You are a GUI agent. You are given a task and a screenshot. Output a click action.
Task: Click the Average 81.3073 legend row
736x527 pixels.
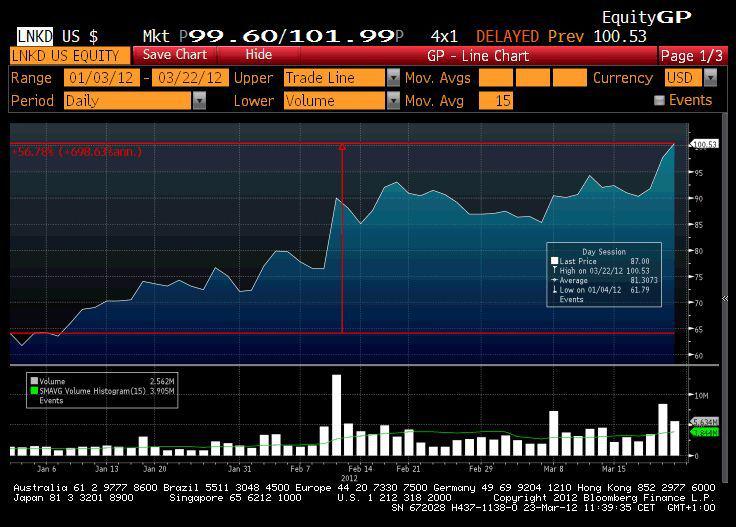[605, 280]
